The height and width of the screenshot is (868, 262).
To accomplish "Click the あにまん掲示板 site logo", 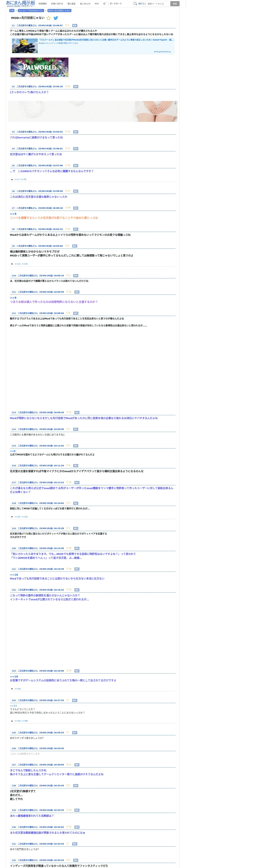I will 21,4.
